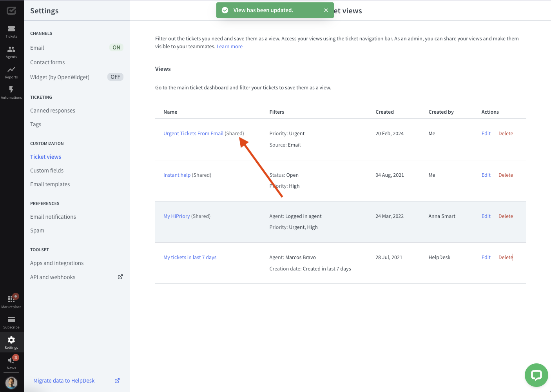Screen dimensions: 551x392
Task: Open Widget (by OpenWidget) settings
Action: 60,77
